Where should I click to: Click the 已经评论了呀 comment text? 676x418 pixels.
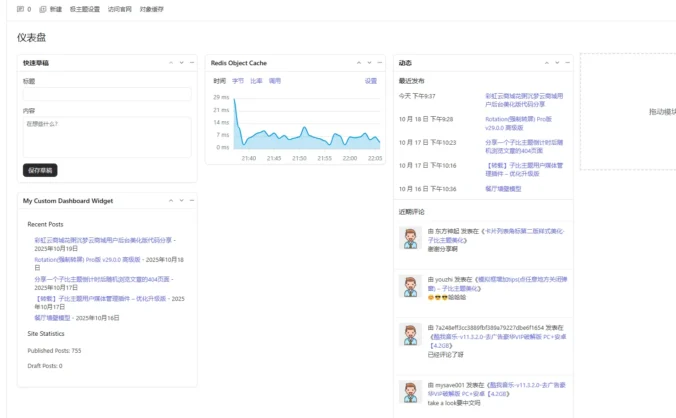[x=445, y=355]
